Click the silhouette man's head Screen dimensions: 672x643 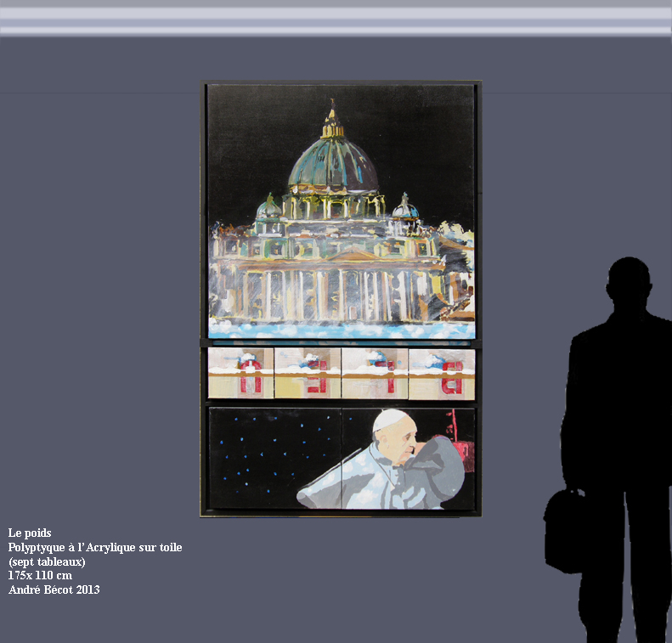(x=629, y=285)
